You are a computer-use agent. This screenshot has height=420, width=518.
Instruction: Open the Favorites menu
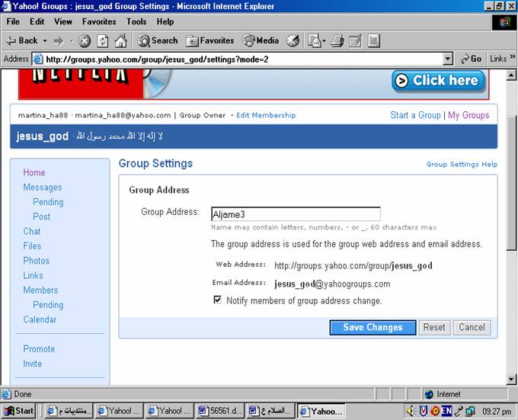click(99, 21)
